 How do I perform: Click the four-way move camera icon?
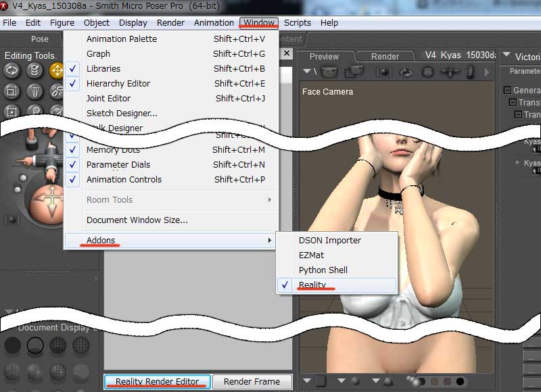click(x=450, y=72)
